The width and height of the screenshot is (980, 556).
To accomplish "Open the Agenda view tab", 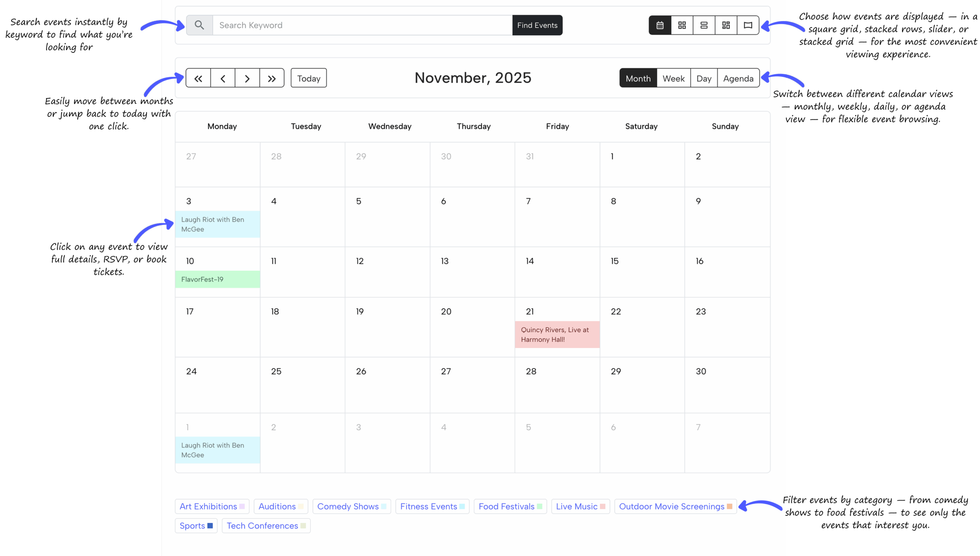I will pyautogui.click(x=738, y=78).
